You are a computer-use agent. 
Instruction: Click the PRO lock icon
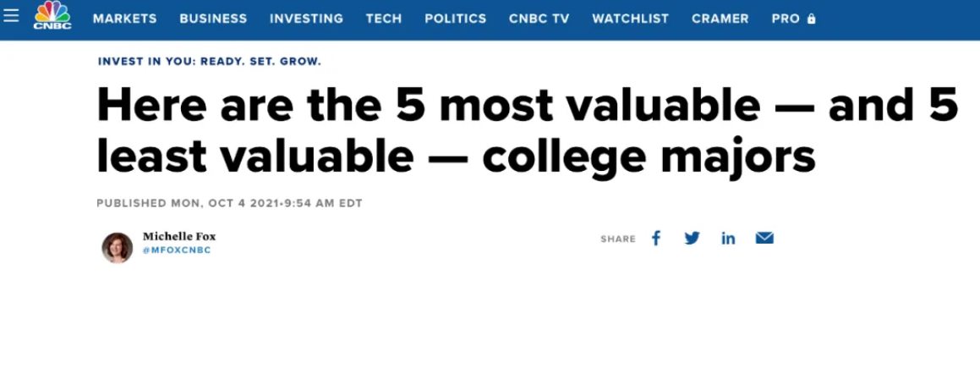(812, 19)
